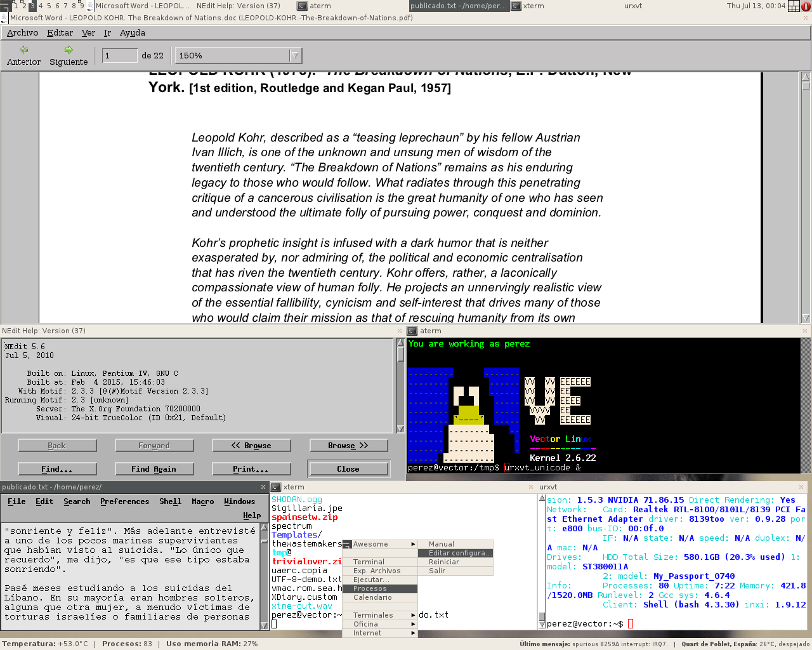The image size is (812, 650).
Task: Expand the Awesome submenu entry
Action: pyautogui.click(x=380, y=545)
